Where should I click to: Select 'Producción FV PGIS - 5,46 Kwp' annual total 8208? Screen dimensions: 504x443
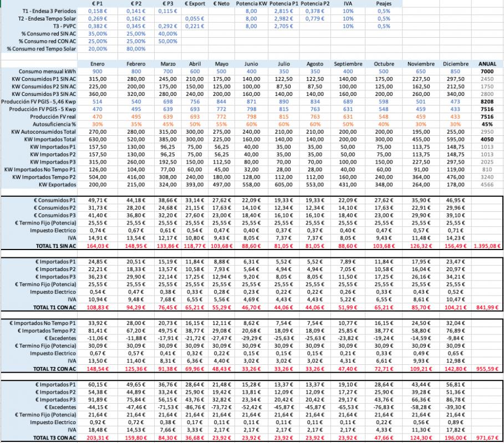487,101
